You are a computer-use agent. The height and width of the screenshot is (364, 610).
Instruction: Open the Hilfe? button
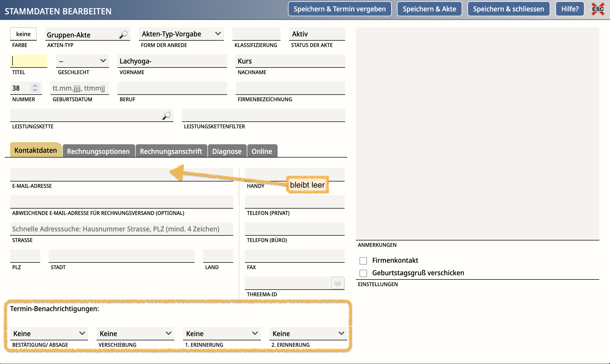(570, 9)
